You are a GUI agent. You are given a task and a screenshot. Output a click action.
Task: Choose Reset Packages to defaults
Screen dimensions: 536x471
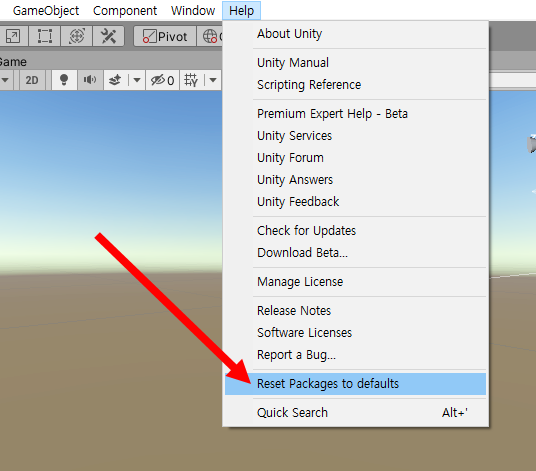355,384
